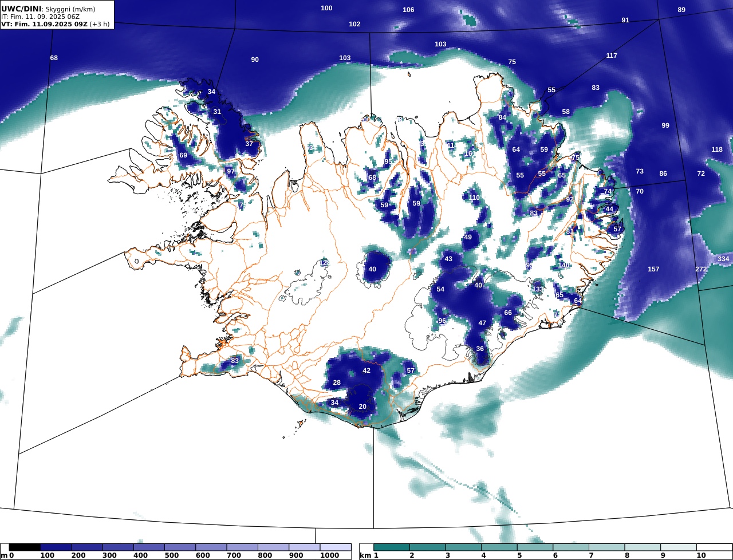Click the value 43 north of Vatnajökull
733x560 pixels.
click(448, 259)
